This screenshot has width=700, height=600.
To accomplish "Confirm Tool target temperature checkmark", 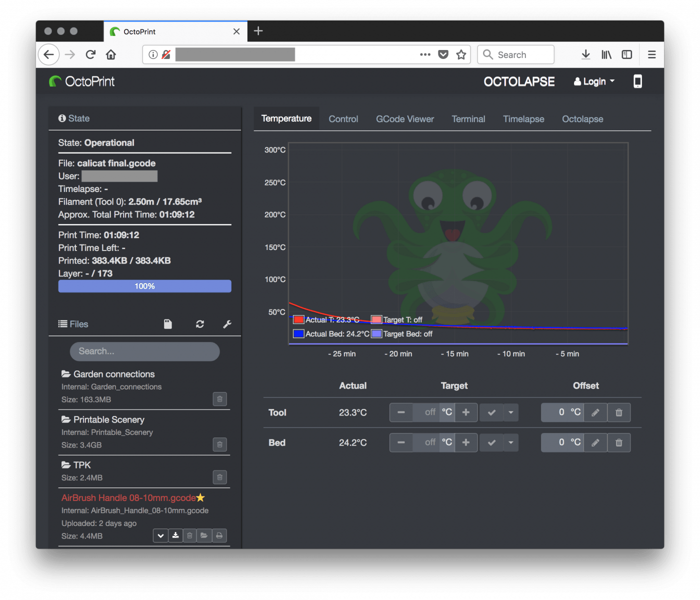I will tap(491, 412).
